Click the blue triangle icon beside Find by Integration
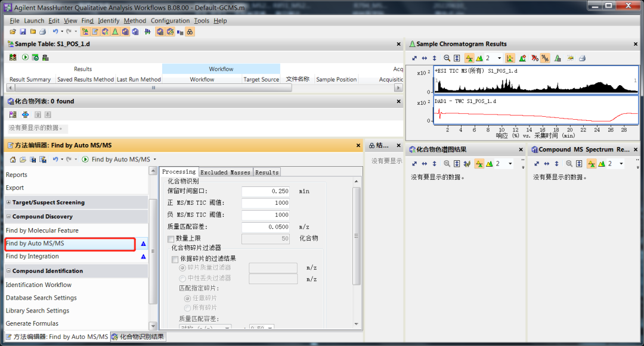Screen dimensions: 644x346 tap(143, 257)
